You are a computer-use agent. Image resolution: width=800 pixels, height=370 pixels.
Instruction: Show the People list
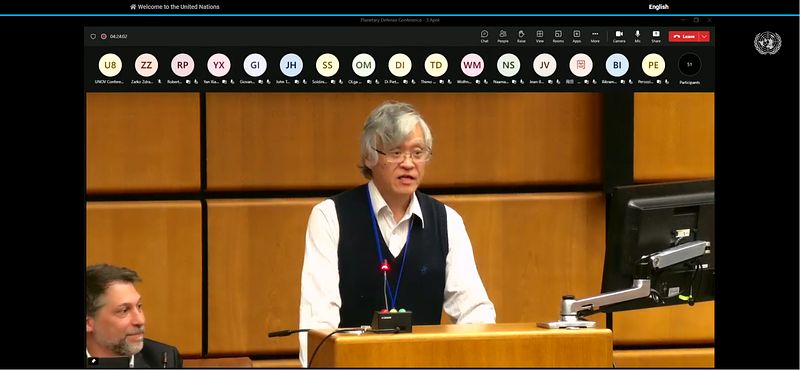pos(503,36)
